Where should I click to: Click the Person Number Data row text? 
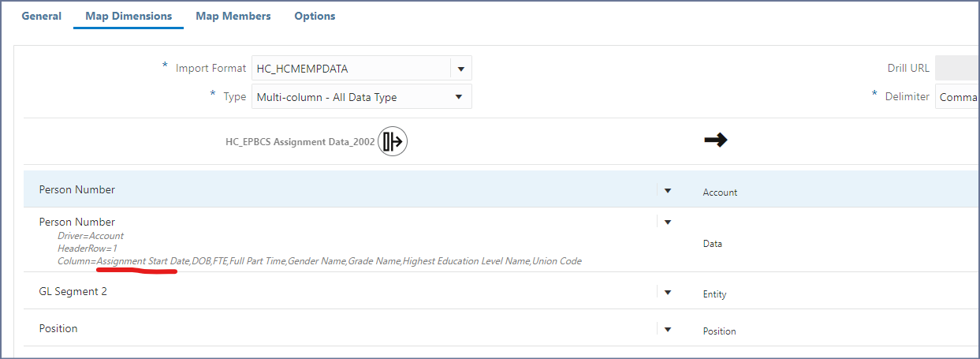77,222
